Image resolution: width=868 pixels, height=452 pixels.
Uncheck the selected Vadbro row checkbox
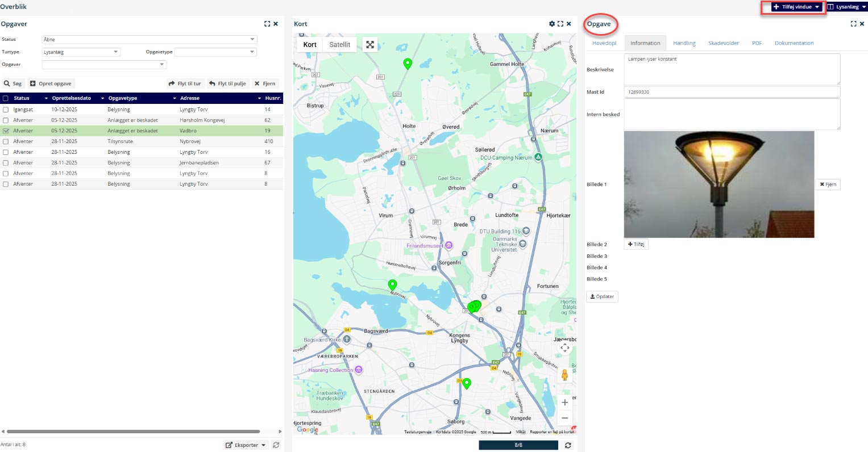tap(6, 131)
